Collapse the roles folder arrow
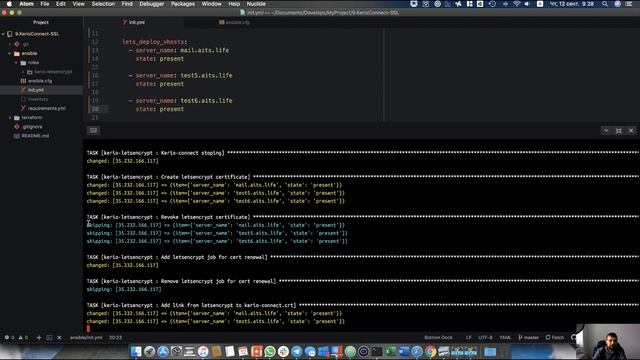The height and width of the screenshot is (360, 640). pos(16,62)
